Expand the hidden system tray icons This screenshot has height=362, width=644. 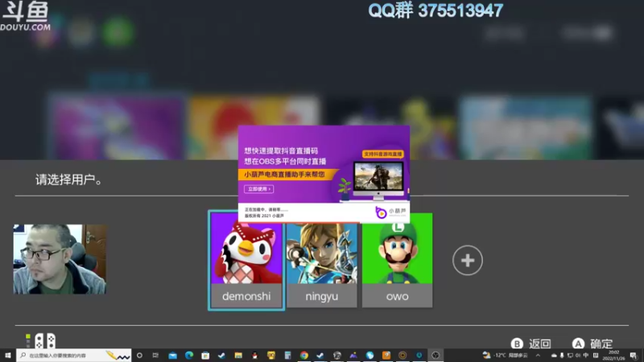538,356
